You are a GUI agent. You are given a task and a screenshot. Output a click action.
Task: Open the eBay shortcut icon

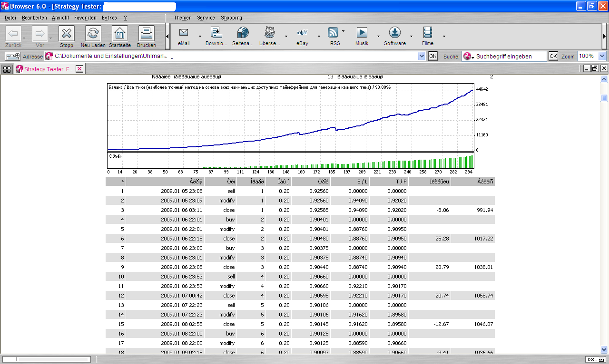click(302, 33)
